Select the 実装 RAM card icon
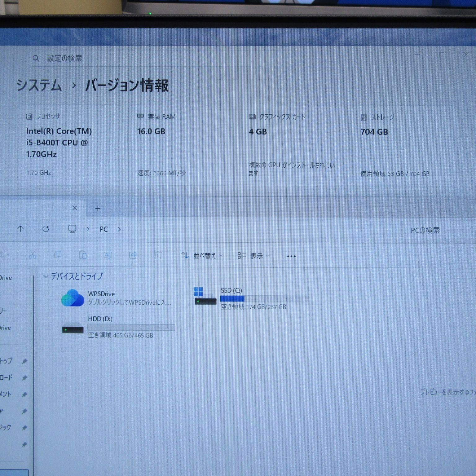Screen dimensions: 476x476 tap(140, 116)
